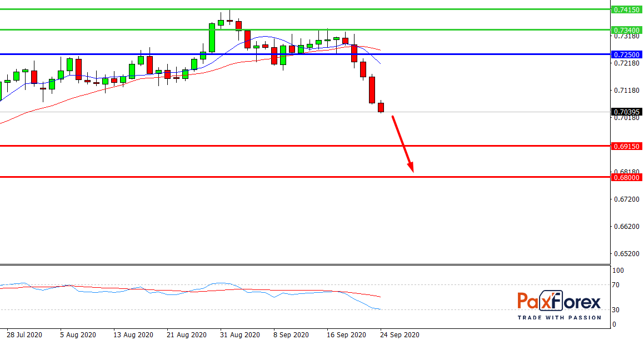This screenshot has width=644, height=340.
Task: Click the current price label 0.70395
Action: tap(626, 112)
